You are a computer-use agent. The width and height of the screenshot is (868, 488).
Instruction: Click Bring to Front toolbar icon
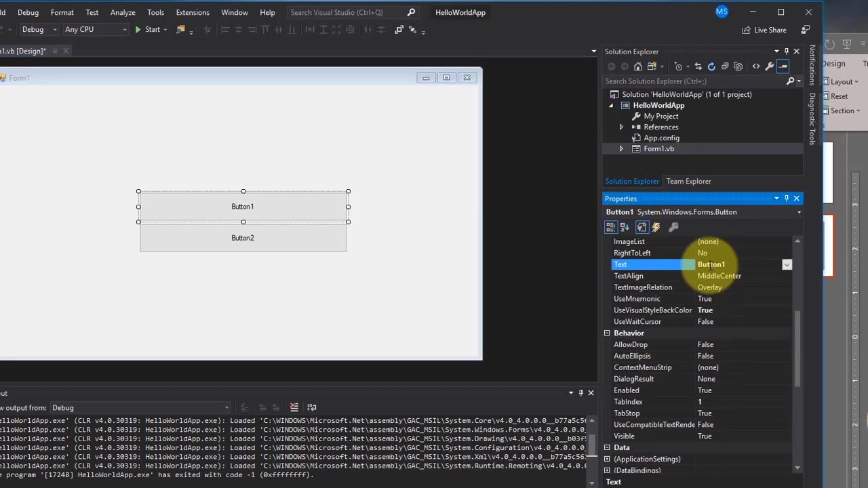[x=399, y=30]
